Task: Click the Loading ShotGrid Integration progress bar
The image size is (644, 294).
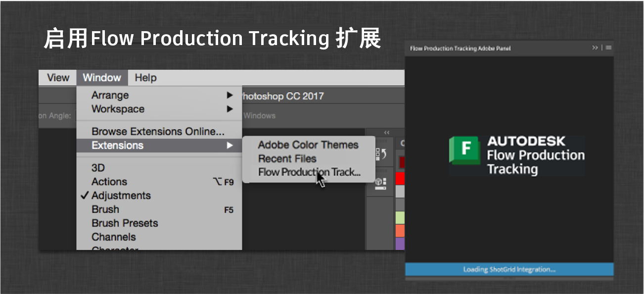Action: (509, 270)
